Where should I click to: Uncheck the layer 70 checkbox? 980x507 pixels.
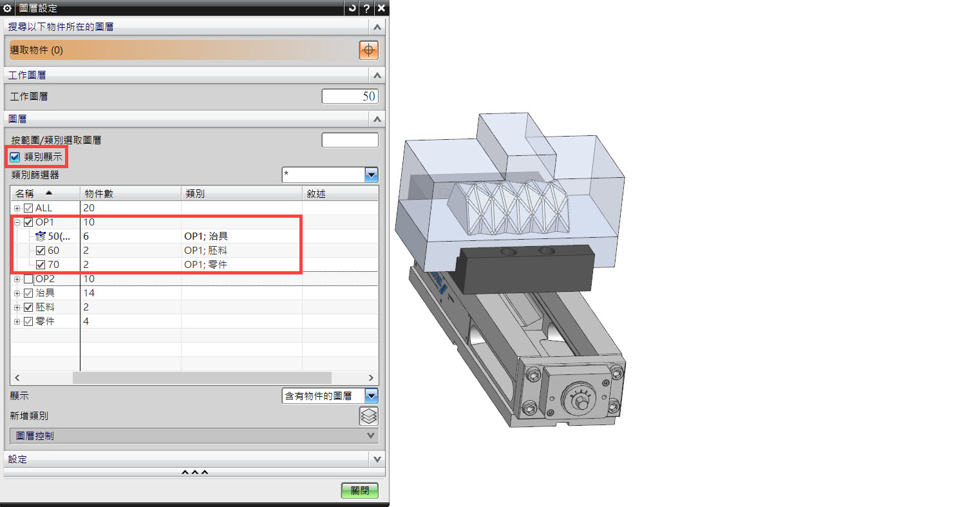tap(41, 265)
